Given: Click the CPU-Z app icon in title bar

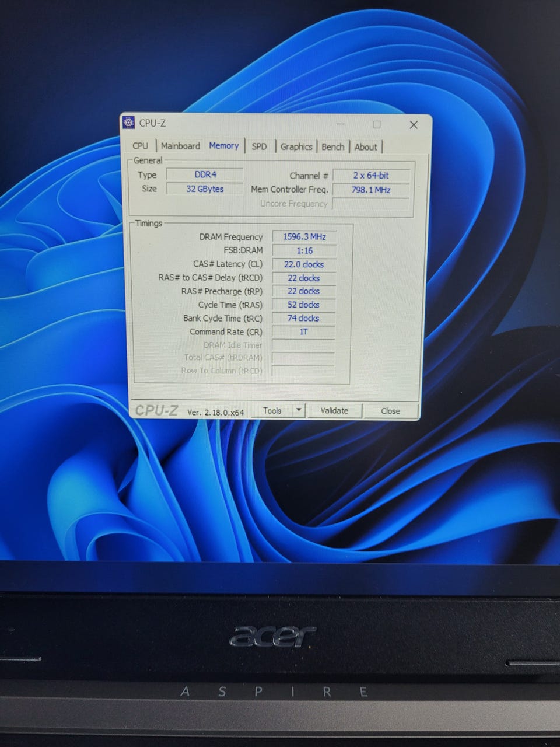Looking at the screenshot, I should coord(129,123).
